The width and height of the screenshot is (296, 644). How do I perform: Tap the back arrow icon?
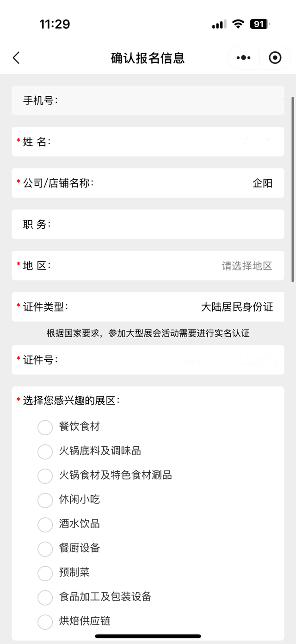(17, 58)
